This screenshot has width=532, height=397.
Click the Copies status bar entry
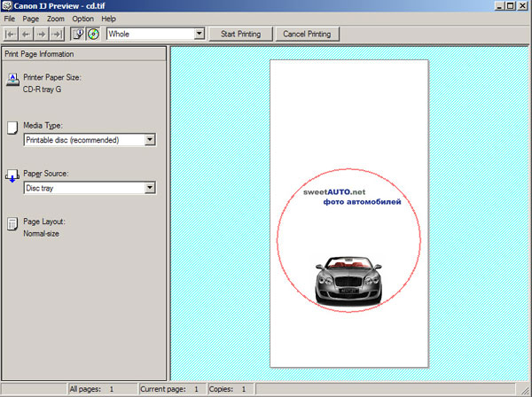[231, 389]
